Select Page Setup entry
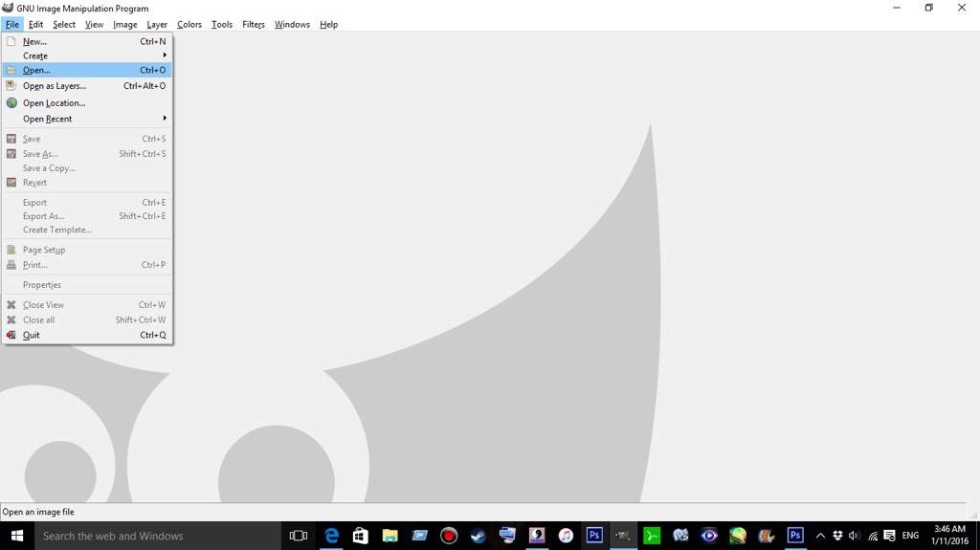 (x=87, y=250)
